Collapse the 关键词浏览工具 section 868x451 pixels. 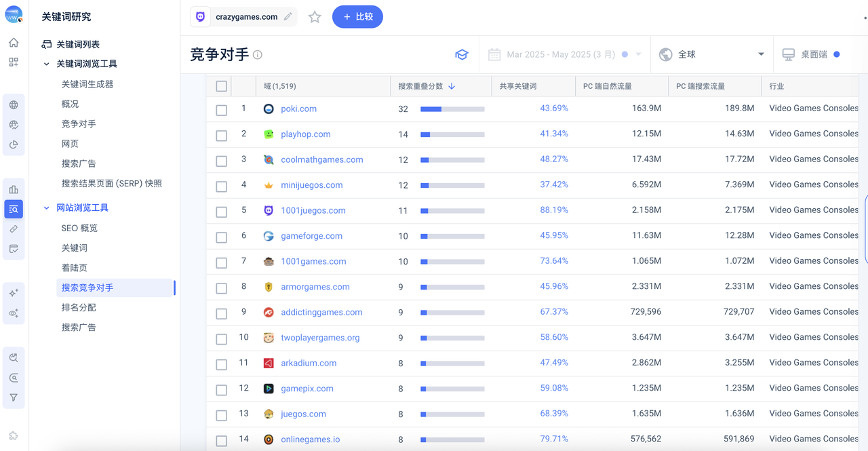point(47,64)
